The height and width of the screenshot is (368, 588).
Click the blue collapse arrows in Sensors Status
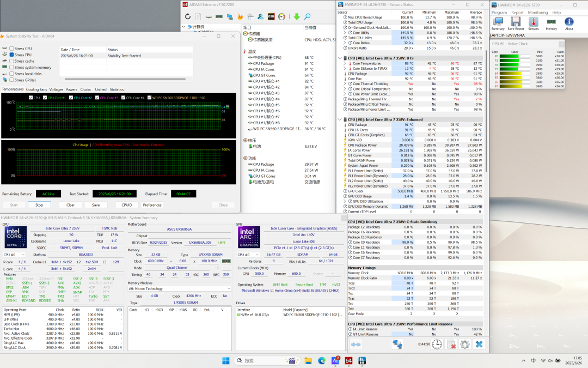coord(356,345)
